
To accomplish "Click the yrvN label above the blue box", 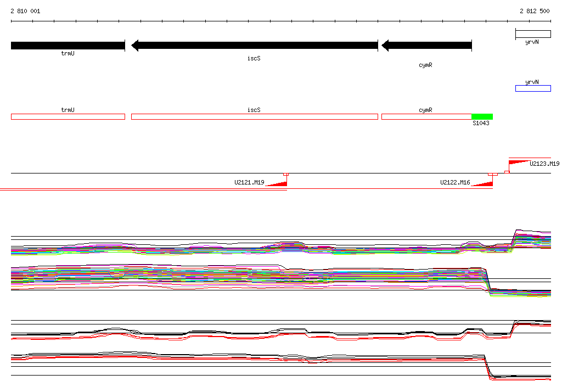I will click(532, 82).
